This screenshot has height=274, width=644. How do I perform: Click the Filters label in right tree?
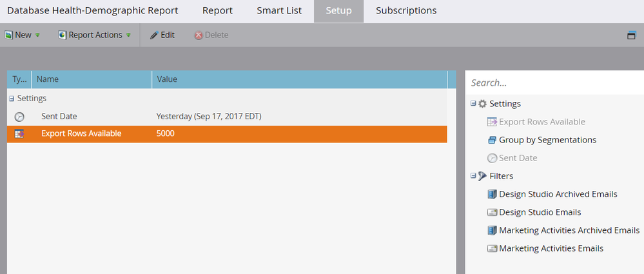pyautogui.click(x=501, y=176)
